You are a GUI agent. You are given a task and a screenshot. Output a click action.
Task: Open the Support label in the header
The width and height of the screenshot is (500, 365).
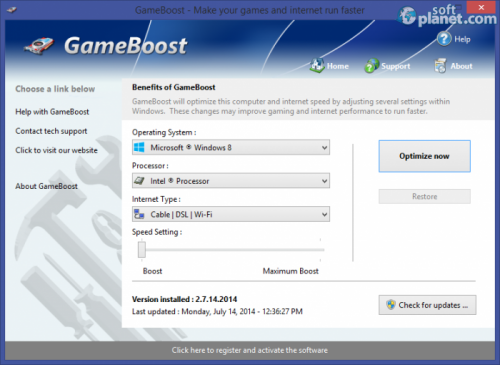(396, 66)
